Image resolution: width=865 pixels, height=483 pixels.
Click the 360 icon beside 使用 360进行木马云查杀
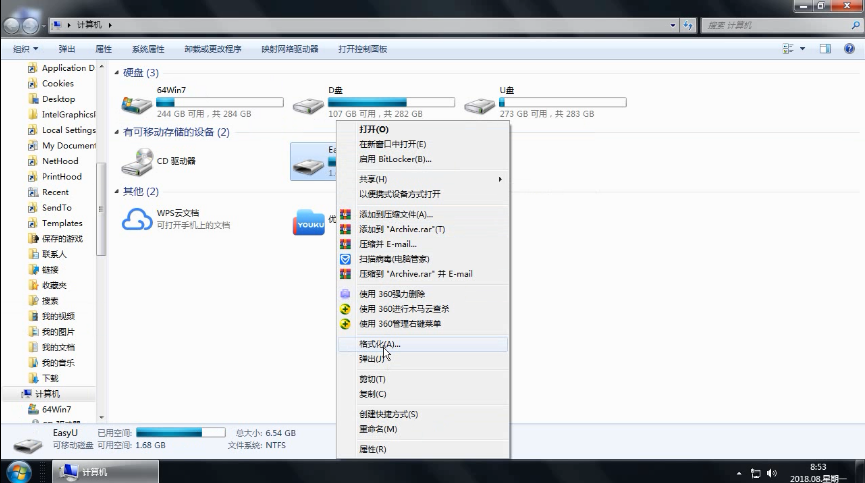345,309
